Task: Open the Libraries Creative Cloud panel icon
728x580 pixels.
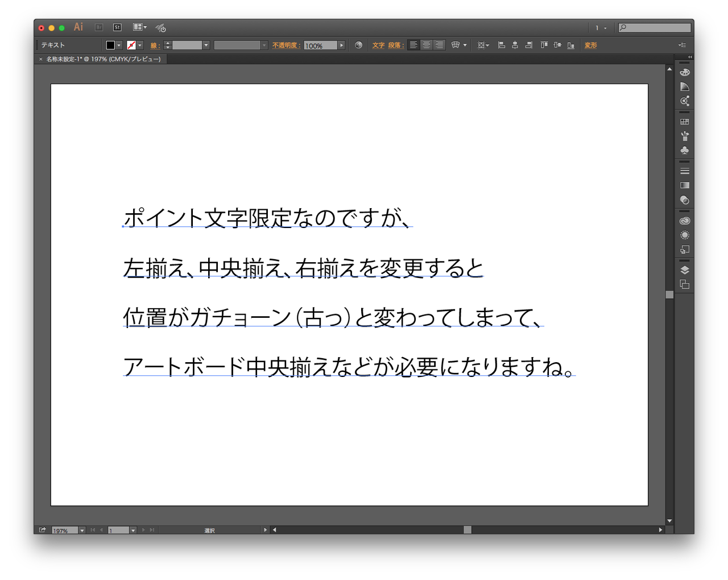Action: coord(685,221)
